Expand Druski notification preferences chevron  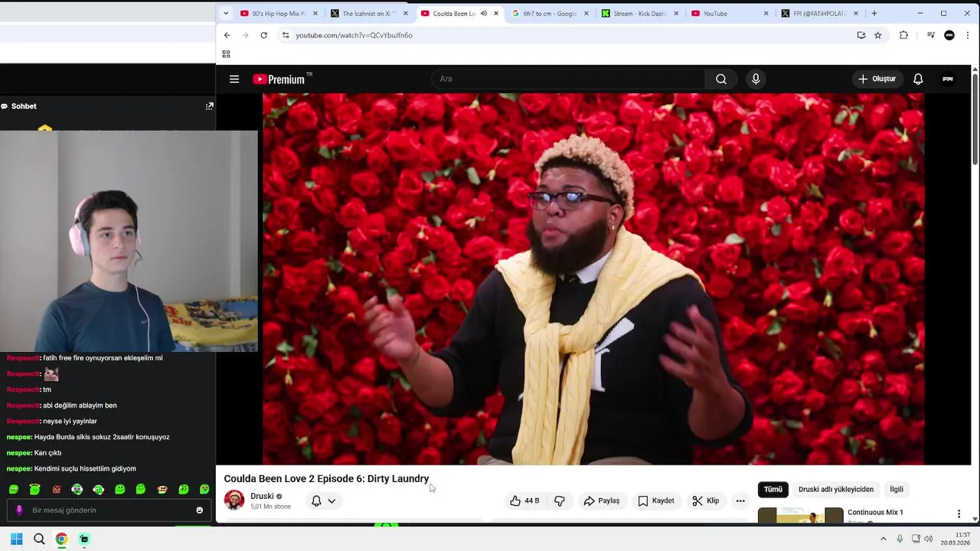(x=332, y=501)
